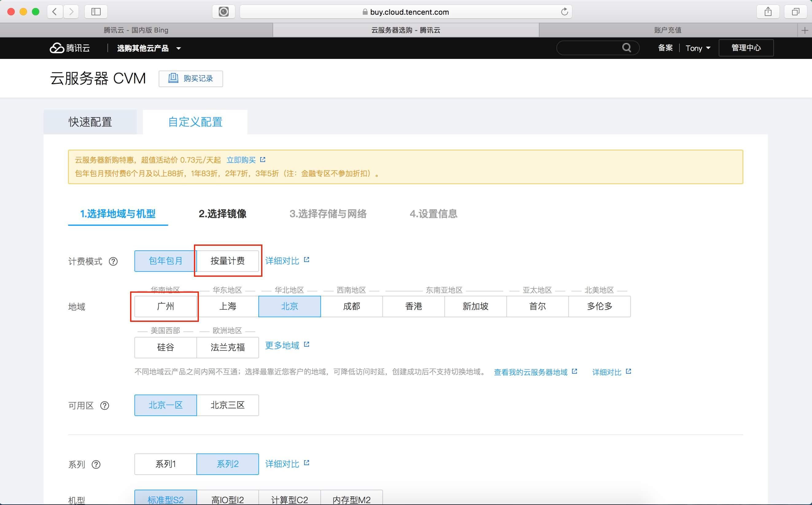Open 查看我的云服务器地域 link
Screen dimensions: 812x505
pyautogui.click(x=530, y=372)
